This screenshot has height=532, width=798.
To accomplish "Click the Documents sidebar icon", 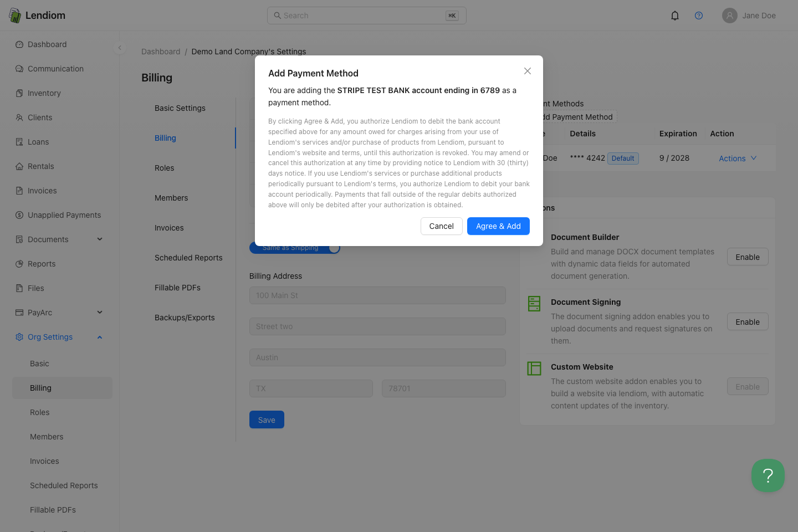I will [19, 239].
